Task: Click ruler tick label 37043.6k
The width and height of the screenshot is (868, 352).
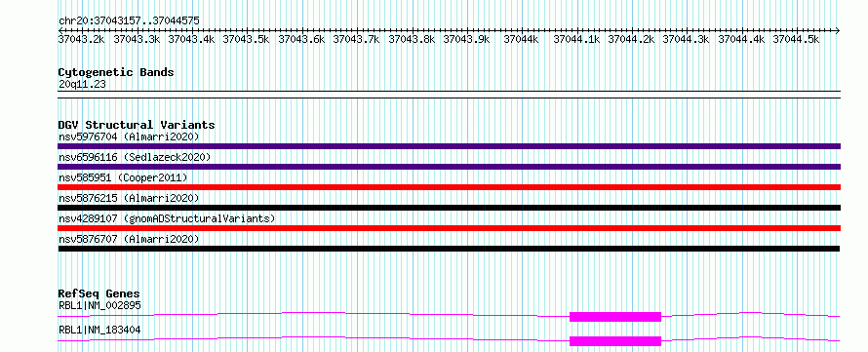Action: tap(301, 39)
